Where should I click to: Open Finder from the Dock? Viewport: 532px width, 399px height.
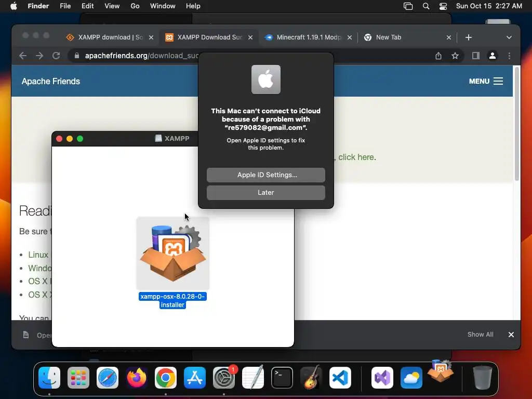click(49, 378)
